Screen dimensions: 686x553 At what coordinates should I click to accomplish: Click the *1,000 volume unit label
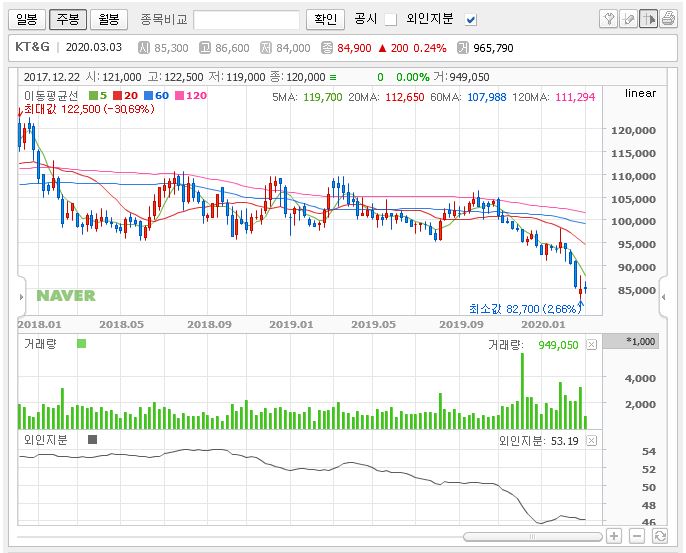[x=640, y=341]
